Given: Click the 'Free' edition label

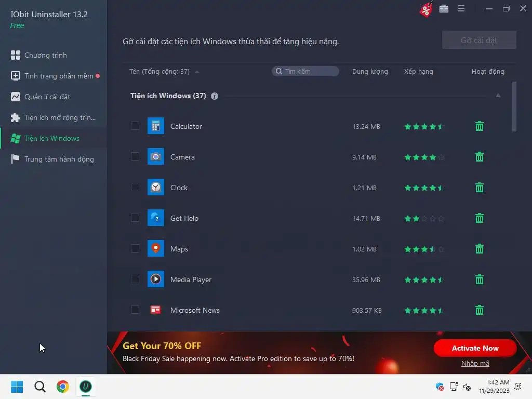Looking at the screenshot, I should coord(17,25).
